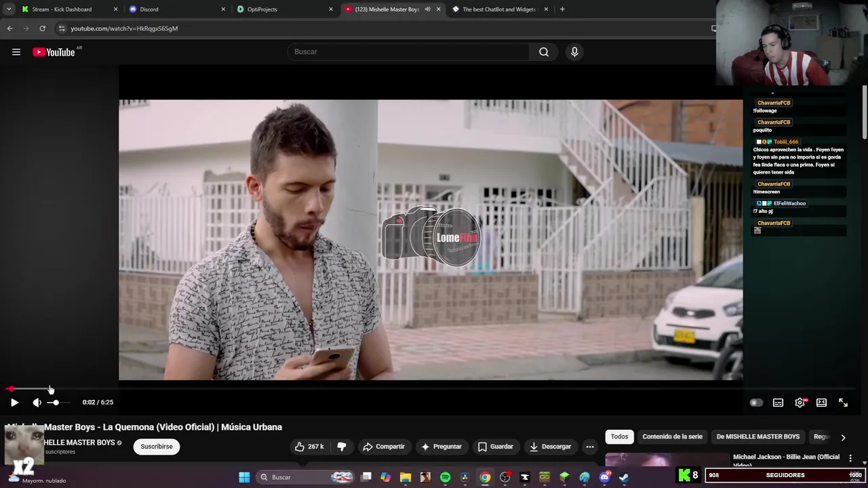The width and height of the screenshot is (868, 488).
Task: Toggle the autoplay switch
Action: (755, 403)
